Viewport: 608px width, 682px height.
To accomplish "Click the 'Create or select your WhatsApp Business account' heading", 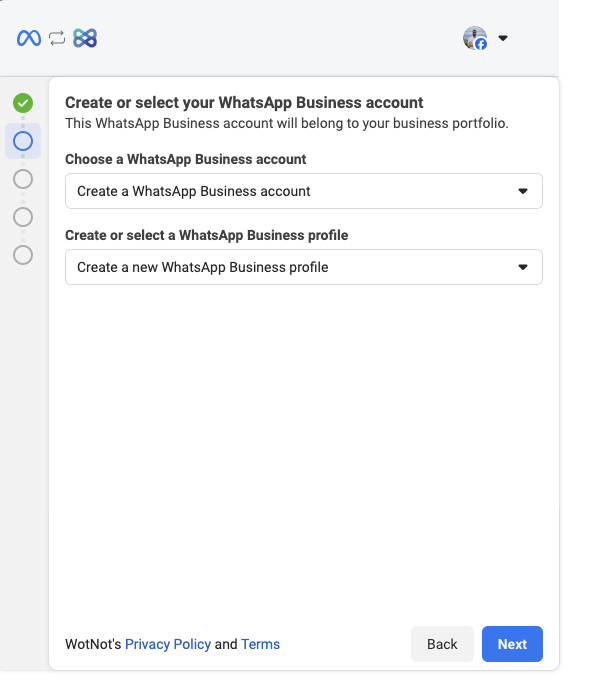I will [244, 102].
